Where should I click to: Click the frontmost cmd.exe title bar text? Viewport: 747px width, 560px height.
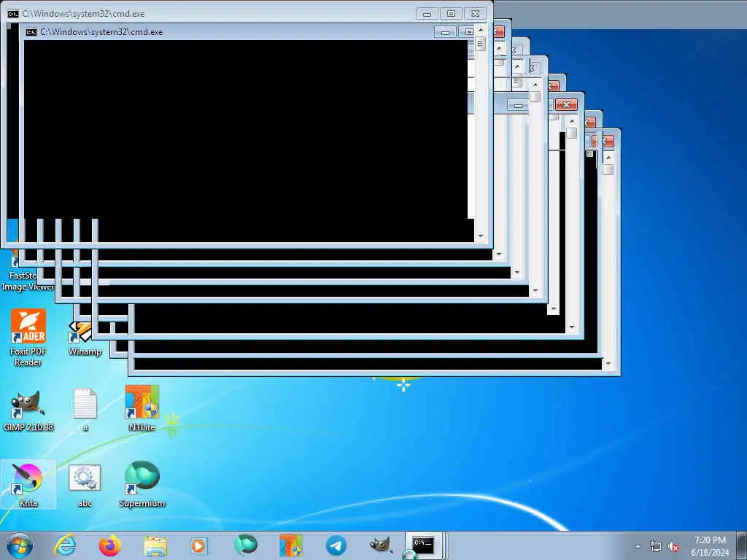[83, 14]
